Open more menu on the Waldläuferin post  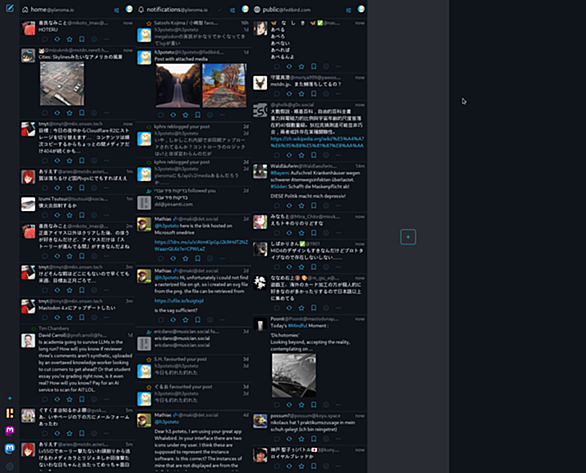coord(338,205)
